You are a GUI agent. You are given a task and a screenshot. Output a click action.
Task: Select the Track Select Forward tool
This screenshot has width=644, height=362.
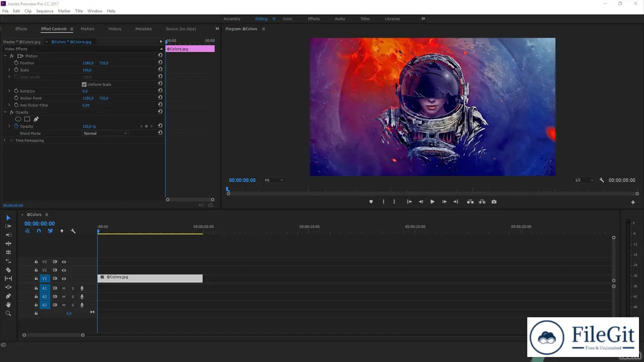[8, 226]
